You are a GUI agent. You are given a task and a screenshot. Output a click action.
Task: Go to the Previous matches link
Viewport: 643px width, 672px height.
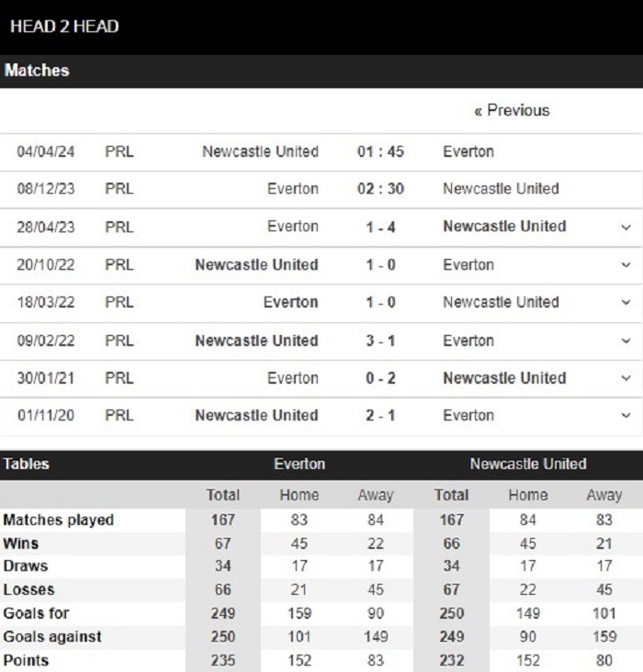512,110
